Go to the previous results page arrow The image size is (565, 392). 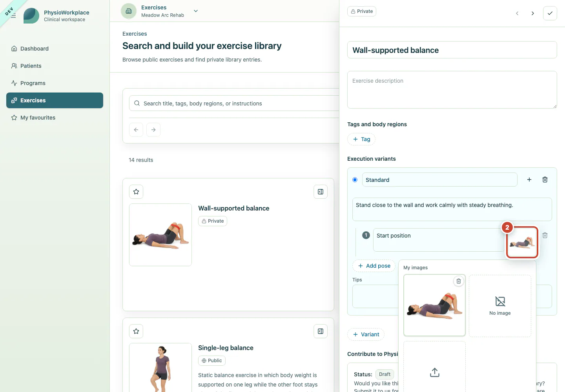[x=136, y=130]
